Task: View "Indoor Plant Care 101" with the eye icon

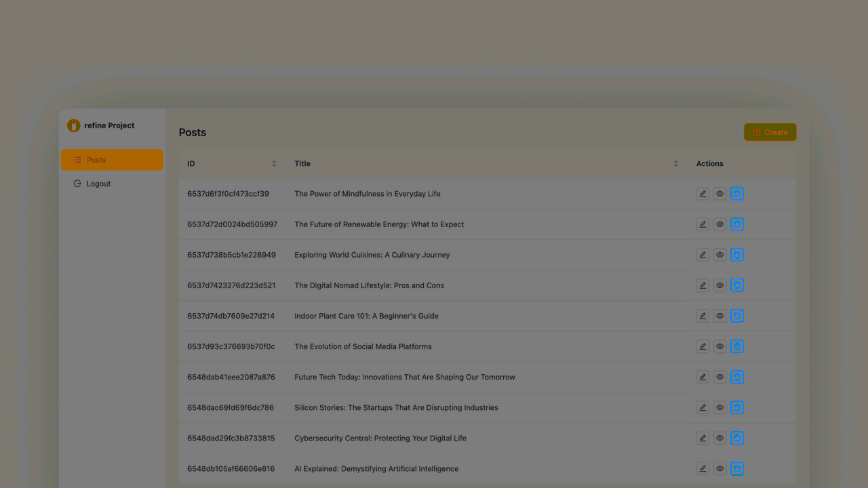Action: pos(719,315)
